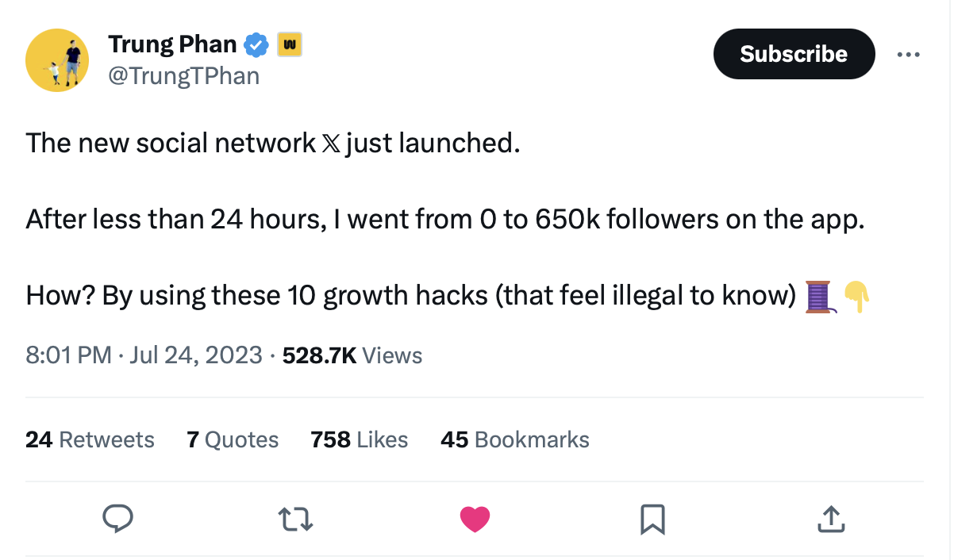
Task: Open the 8:01 PM Jul 24, 2023 timestamp
Action: pos(144,355)
